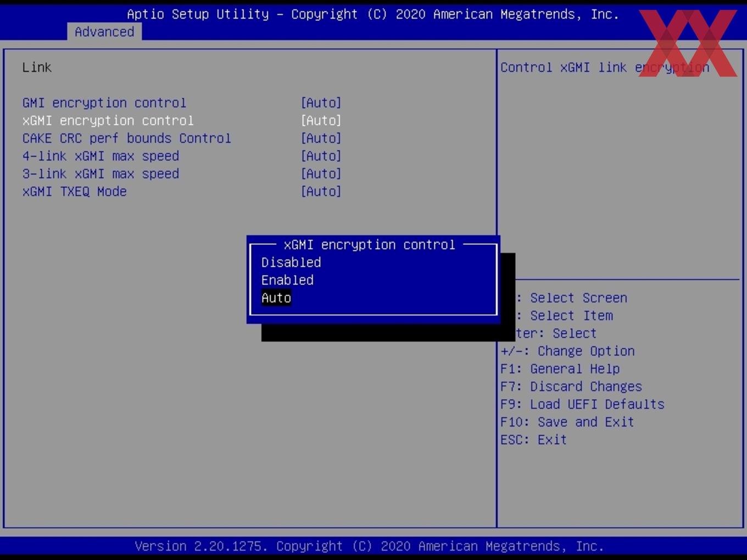
Task: Click the 'F9: Load UEFI Defaults' hint
Action: [x=582, y=404]
